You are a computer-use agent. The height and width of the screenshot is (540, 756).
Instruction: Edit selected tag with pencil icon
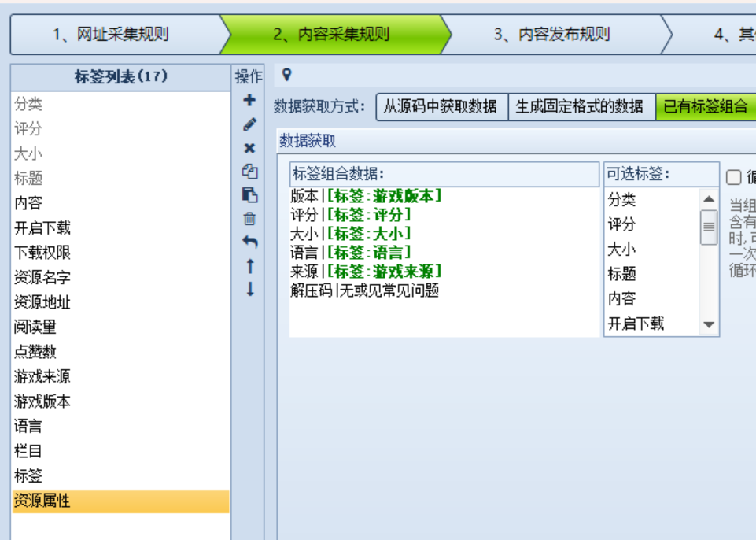pyautogui.click(x=249, y=124)
